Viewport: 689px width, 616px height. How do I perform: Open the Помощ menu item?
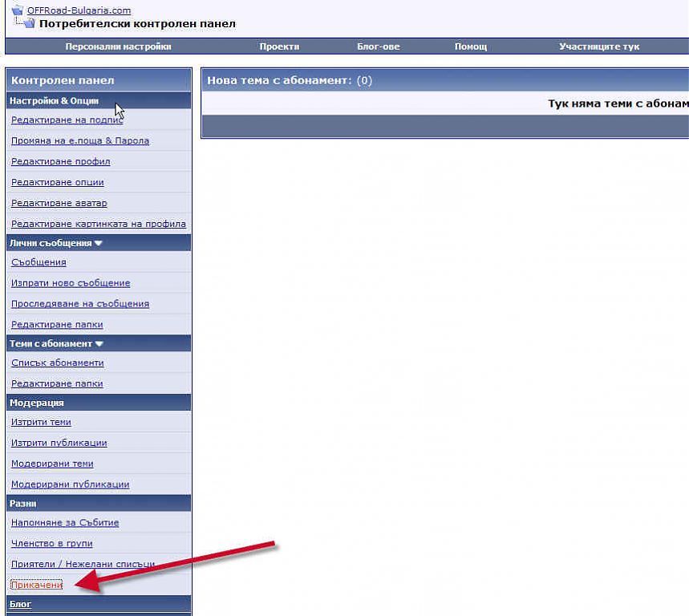coord(471,47)
